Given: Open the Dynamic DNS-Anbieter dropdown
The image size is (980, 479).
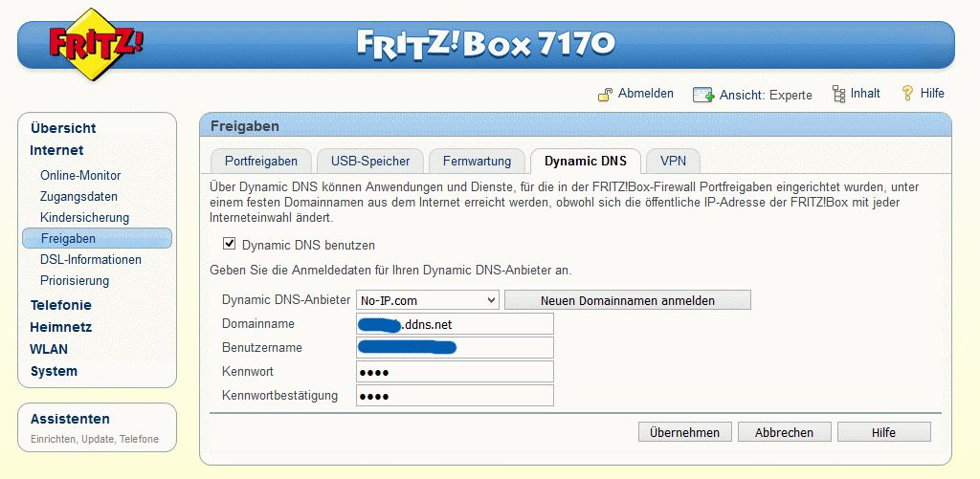Looking at the screenshot, I should (428, 300).
